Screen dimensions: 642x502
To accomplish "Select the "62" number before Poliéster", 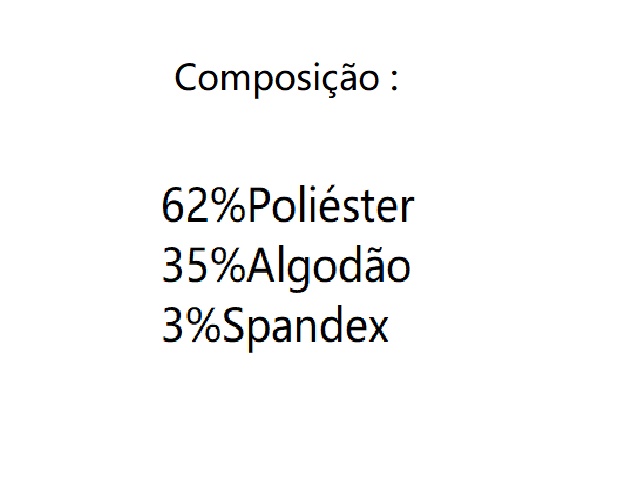I will coord(184,207).
